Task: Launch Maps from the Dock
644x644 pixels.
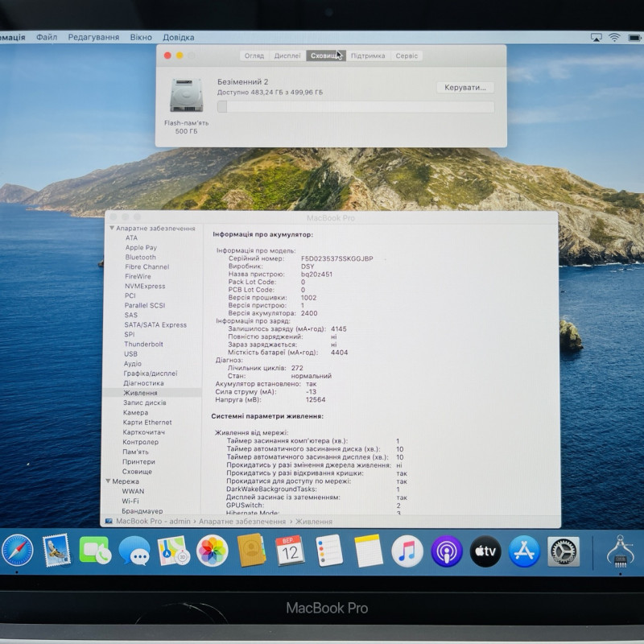Action: 173,551
